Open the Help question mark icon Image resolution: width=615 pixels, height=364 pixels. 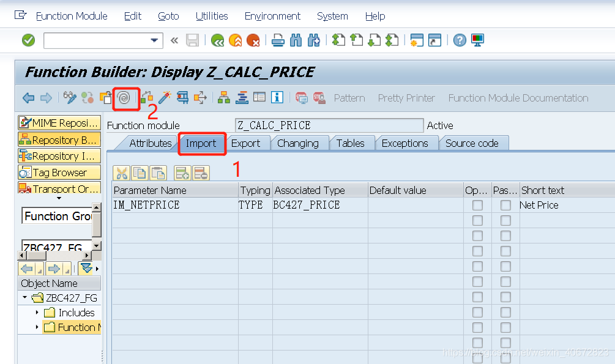tap(460, 40)
